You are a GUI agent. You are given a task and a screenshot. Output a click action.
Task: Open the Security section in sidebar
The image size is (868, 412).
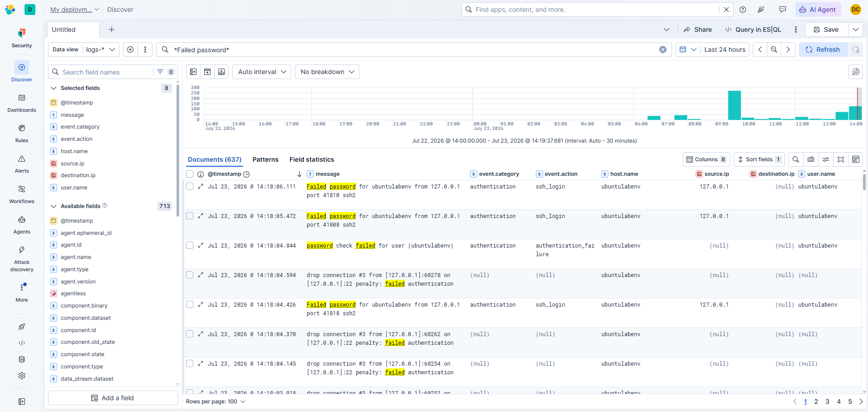click(x=22, y=38)
